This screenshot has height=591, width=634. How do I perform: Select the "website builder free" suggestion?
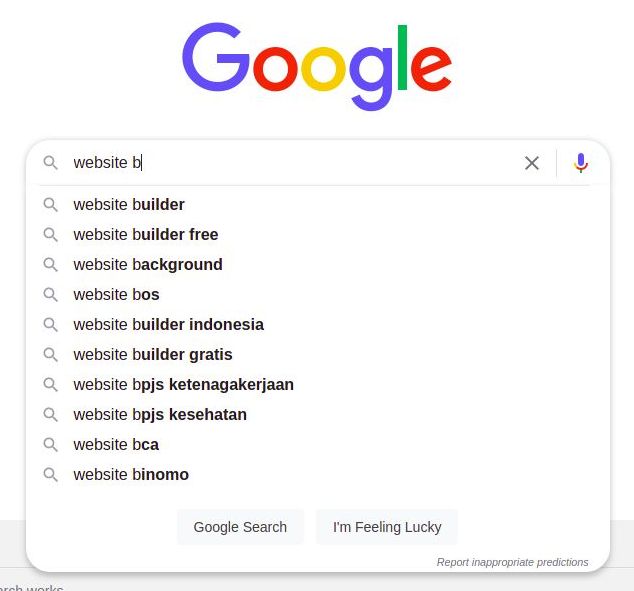click(x=145, y=235)
